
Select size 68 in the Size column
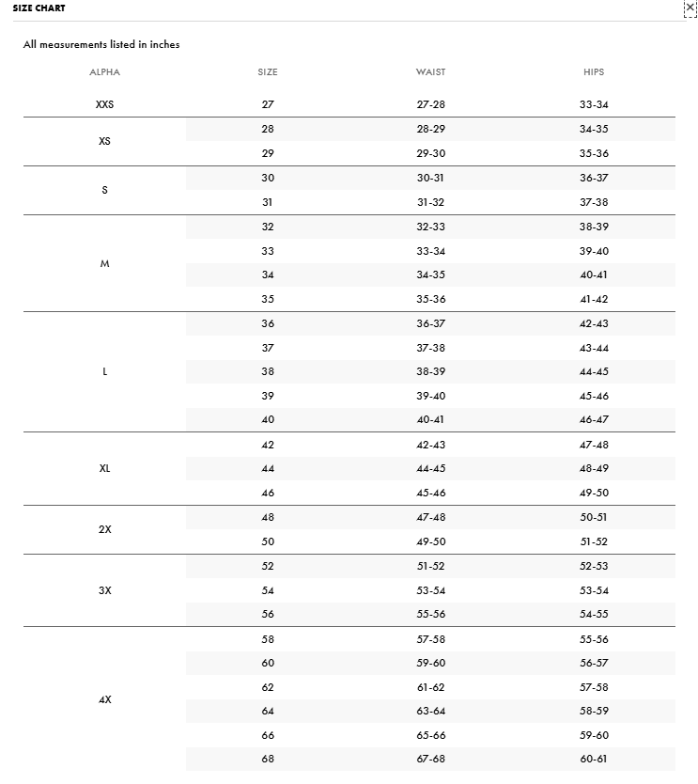(268, 760)
